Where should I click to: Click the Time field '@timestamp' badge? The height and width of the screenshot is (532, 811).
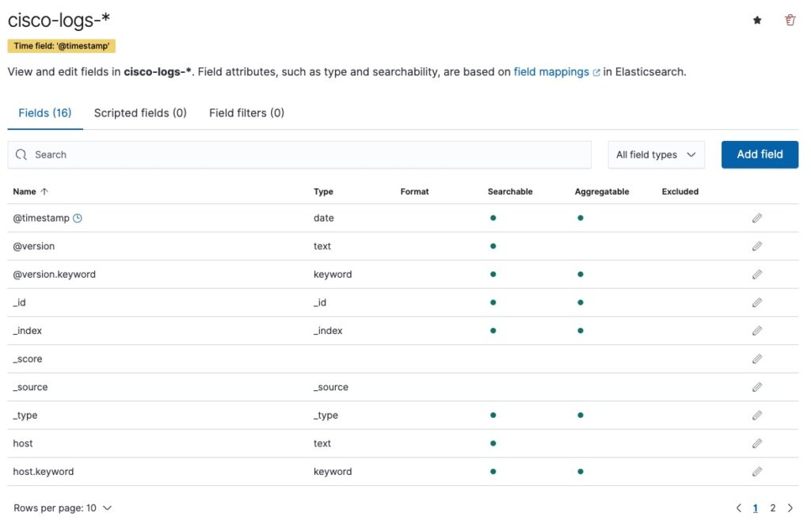click(62, 46)
